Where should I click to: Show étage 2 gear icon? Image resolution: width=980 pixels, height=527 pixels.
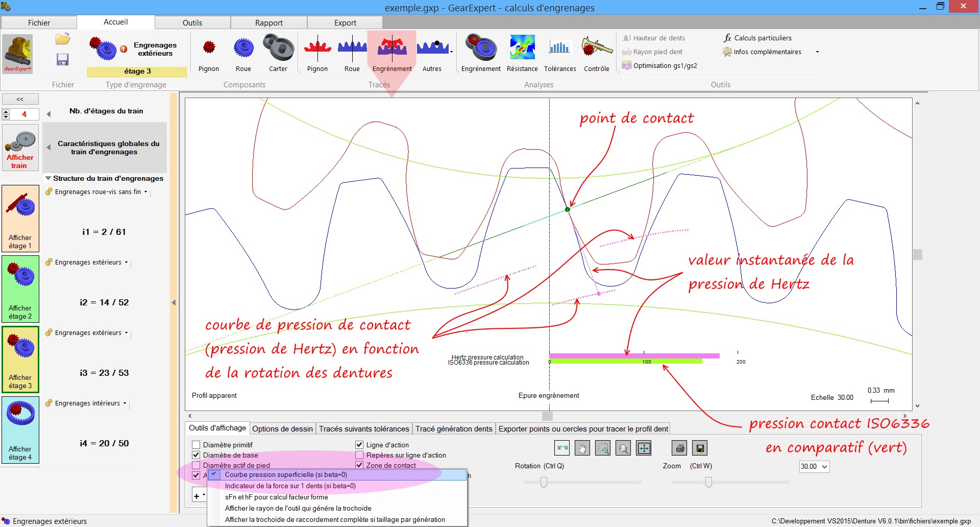click(x=20, y=289)
